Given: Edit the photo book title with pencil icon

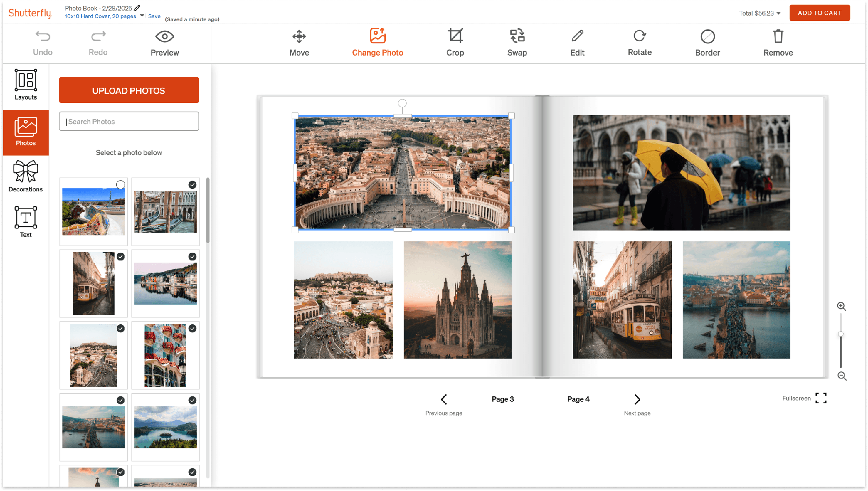Looking at the screenshot, I should pyautogui.click(x=137, y=8).
